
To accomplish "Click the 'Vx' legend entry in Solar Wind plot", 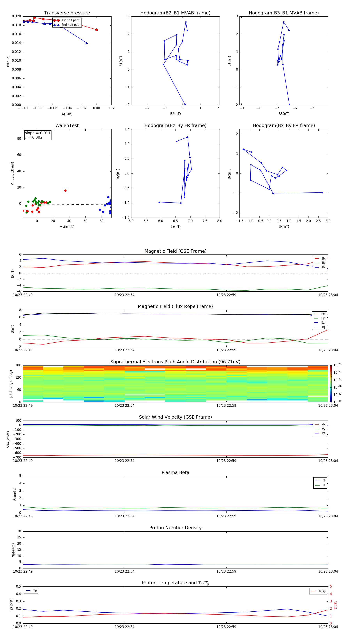I will click(x=320, y=425).
